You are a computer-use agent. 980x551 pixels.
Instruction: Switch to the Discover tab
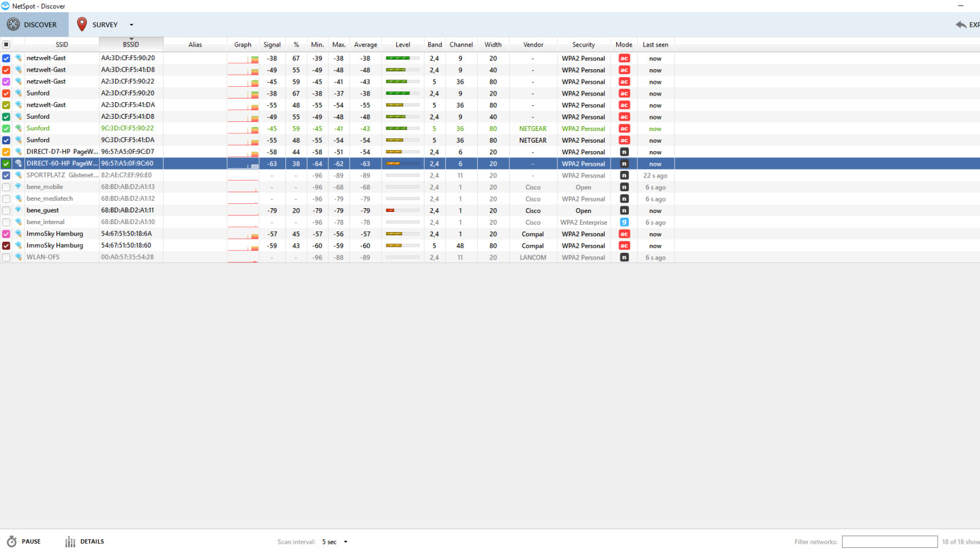34,24
